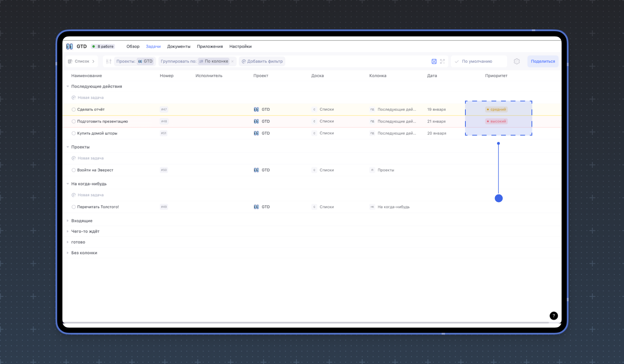Click the save view floppy disk icon
The width and height of the screenshot is (624, 364).
pos(434,61)
